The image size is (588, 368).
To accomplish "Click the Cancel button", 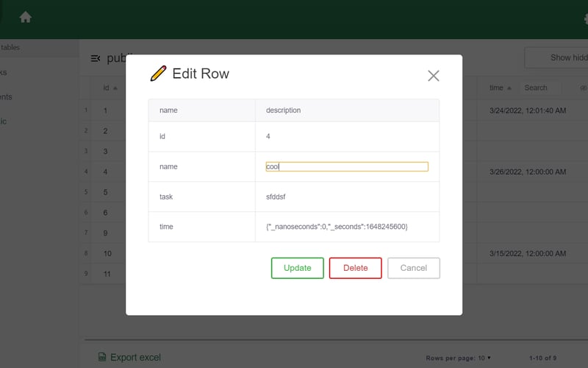I will click(x=414, y=268).
